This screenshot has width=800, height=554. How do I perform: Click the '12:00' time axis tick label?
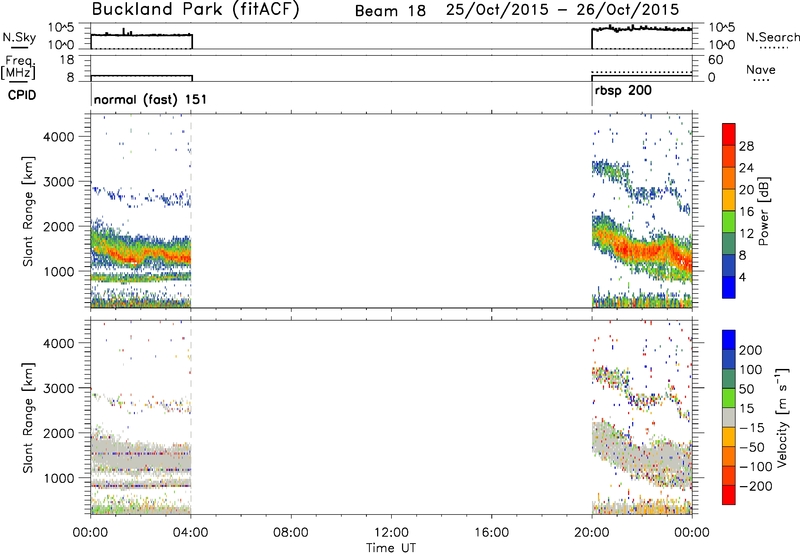[x=391, y=533]
